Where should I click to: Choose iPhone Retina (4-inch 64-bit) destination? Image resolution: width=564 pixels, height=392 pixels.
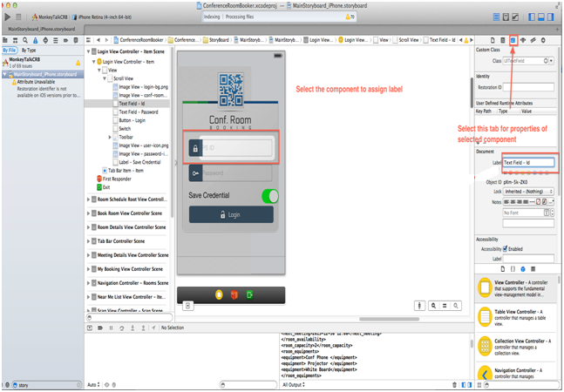[x=102, y=17]
